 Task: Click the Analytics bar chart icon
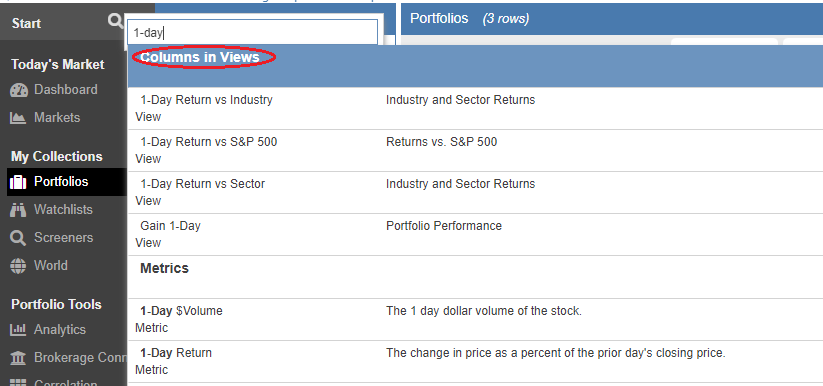[18, 330]
